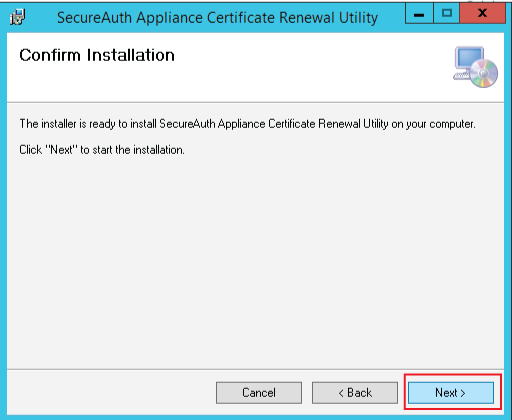Click the 'installer is ready' message line
This screenshot has height=420, width=512.
247,124
